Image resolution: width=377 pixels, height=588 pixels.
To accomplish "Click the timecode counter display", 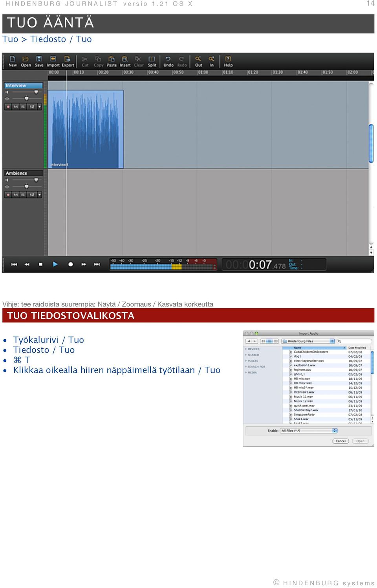I will click(274, 265).
